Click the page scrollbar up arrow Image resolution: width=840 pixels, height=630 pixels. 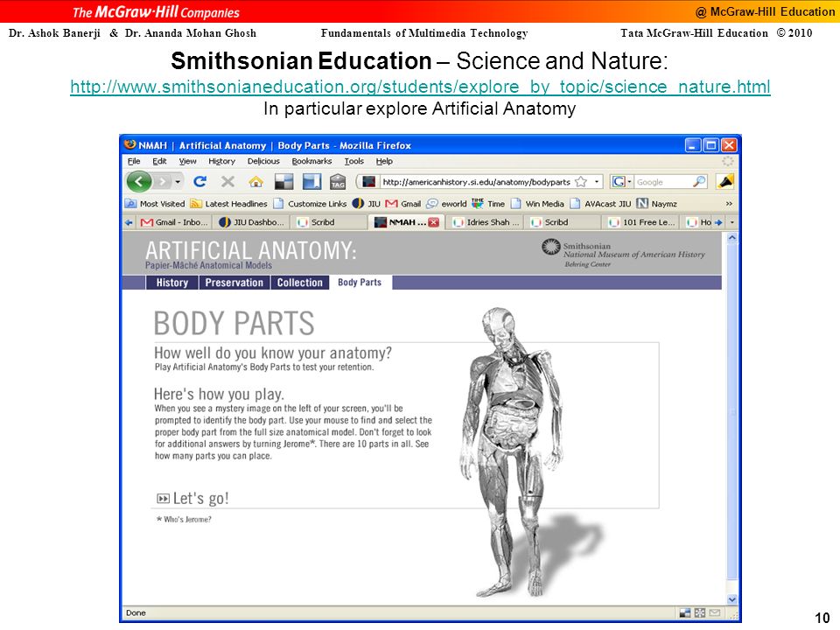[731, 237]
